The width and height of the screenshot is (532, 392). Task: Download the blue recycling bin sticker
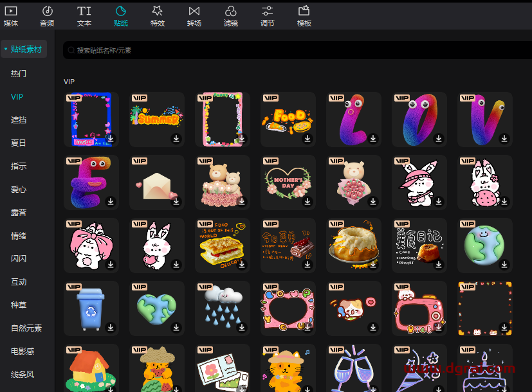111,328
